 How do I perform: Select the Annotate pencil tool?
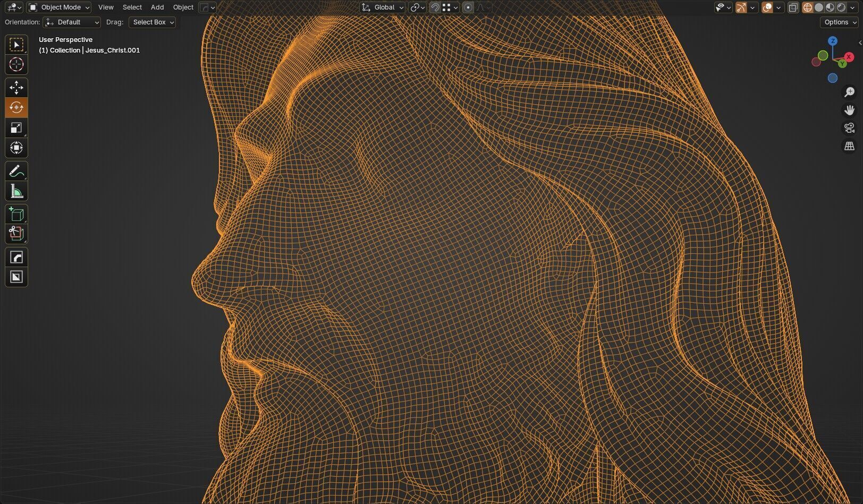pos(16,171)
